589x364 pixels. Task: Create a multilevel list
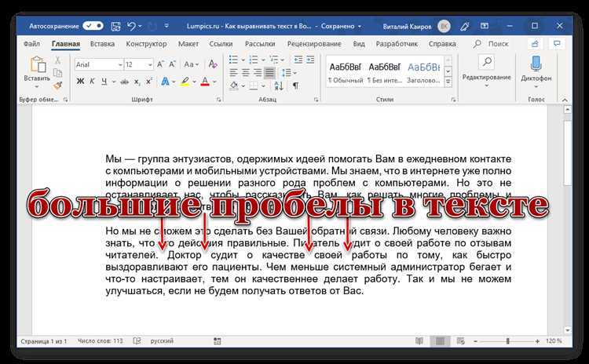274,60
